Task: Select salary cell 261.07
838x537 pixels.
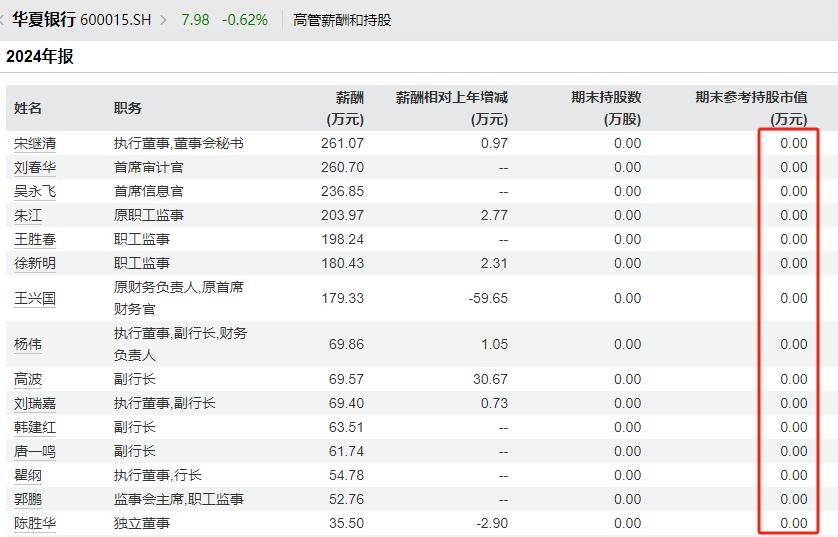Action: [x=343, y=143]
